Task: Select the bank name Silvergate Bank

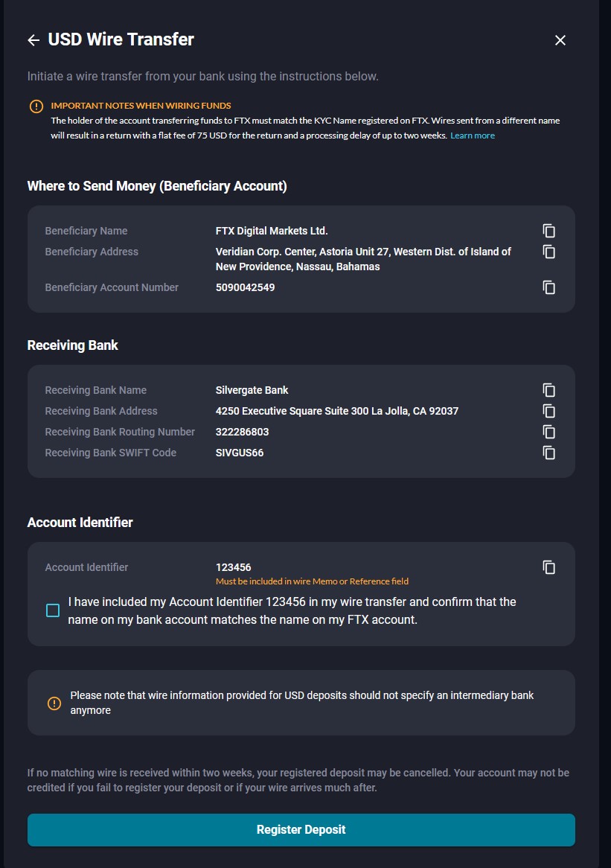Action: [252, 390]
